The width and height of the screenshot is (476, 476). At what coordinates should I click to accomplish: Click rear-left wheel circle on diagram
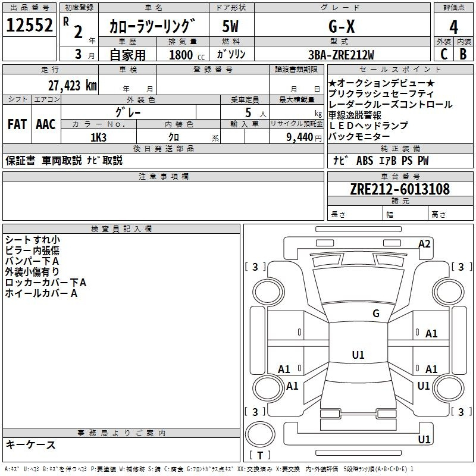(x=268, y=388)
